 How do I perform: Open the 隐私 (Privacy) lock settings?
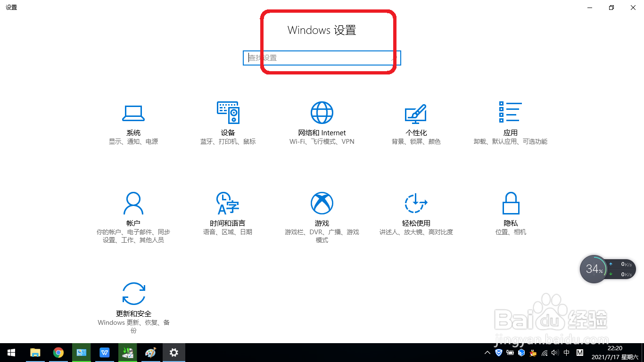point(511,214)
